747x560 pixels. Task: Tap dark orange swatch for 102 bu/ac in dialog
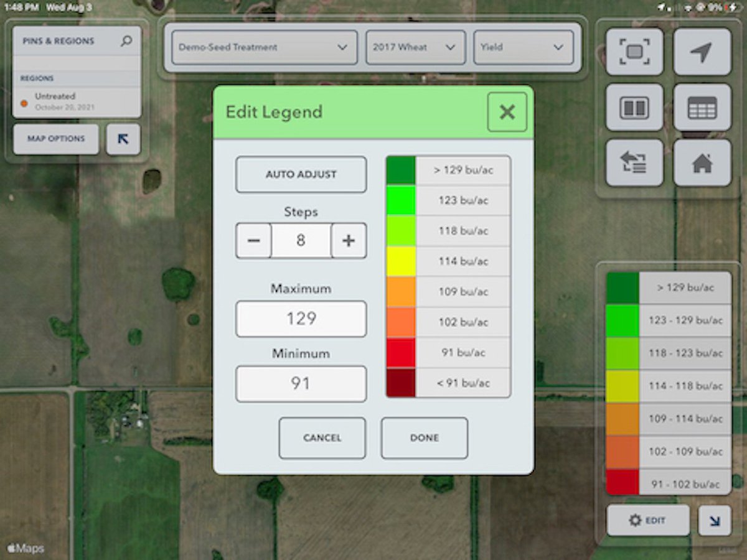pos(401,322)
